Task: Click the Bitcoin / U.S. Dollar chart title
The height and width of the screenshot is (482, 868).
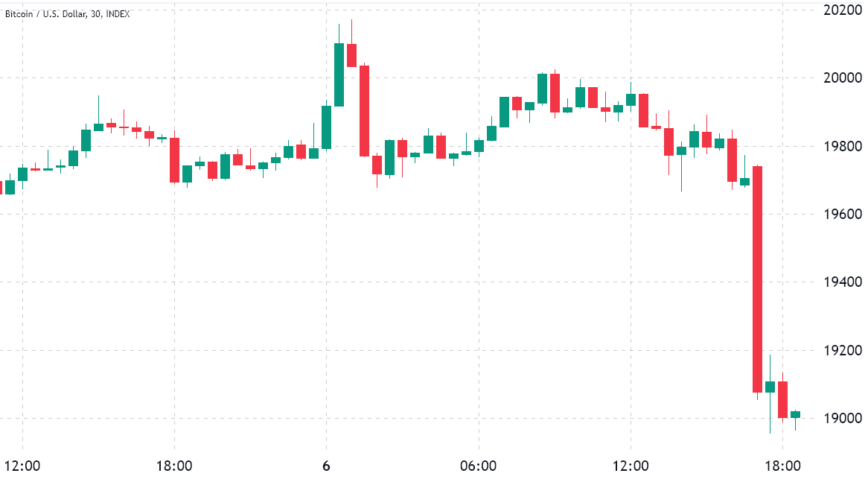Action: coord(67,14)
